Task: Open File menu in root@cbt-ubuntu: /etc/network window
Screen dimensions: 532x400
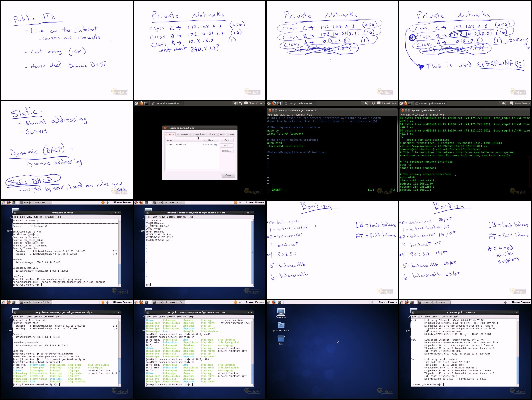Action: coord(270,115)
